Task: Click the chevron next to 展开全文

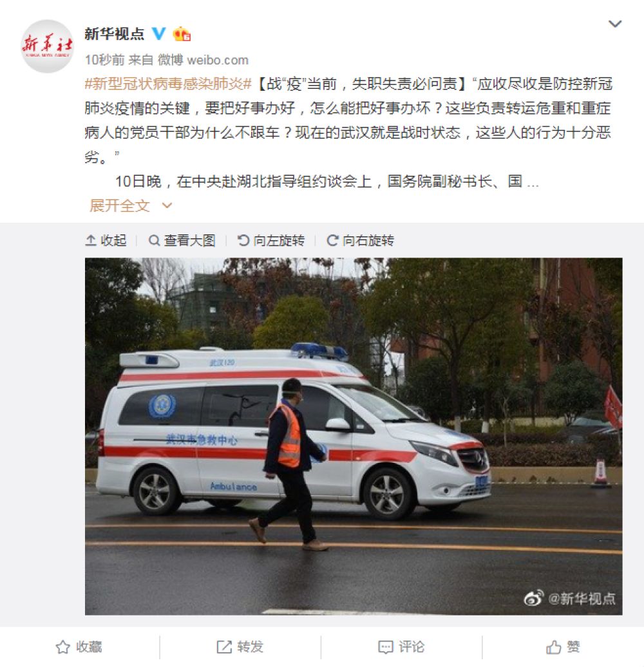Action: pos(167,206)
